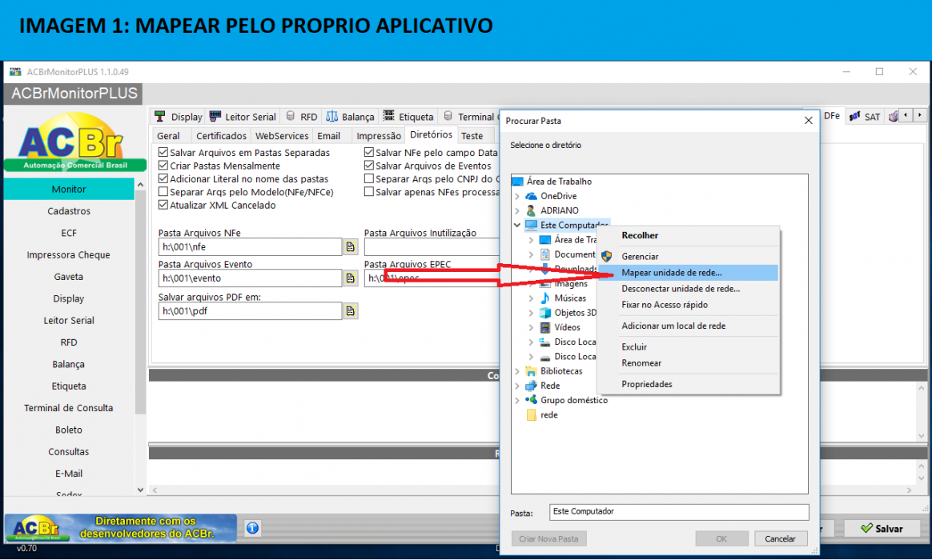Click the browse icon for Pasta Arquivos Evento
The height and width of the screenshot is (560, 932).
coord(350,278)
